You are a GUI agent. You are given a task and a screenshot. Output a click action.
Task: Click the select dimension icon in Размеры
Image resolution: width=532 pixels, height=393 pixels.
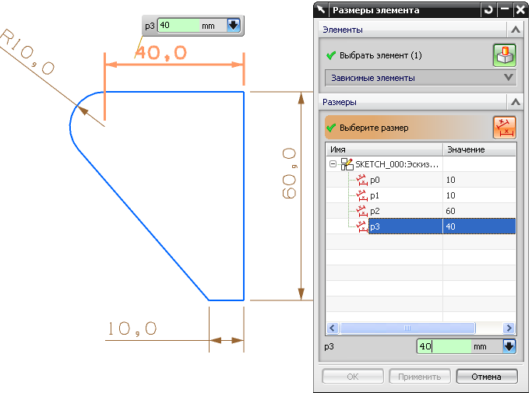[x=505, y=128]
